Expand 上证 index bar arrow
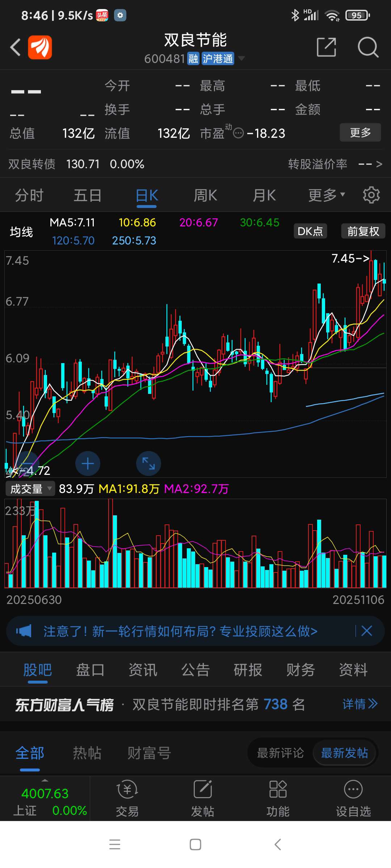Screen dimensions: 391x868 pyautogui.click(x=45, y=780)
